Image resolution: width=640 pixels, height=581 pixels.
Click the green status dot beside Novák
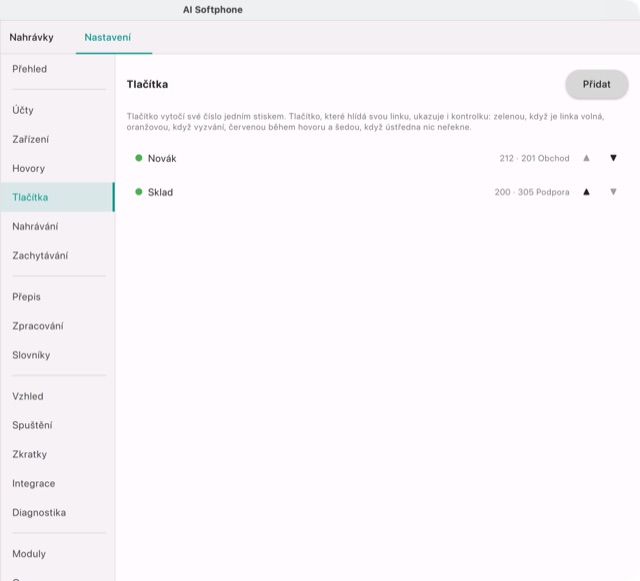click(139, 158)
